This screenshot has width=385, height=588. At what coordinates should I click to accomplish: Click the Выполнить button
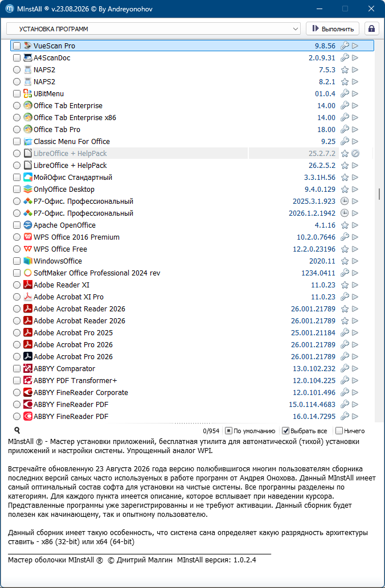click(x=333, y=29)
